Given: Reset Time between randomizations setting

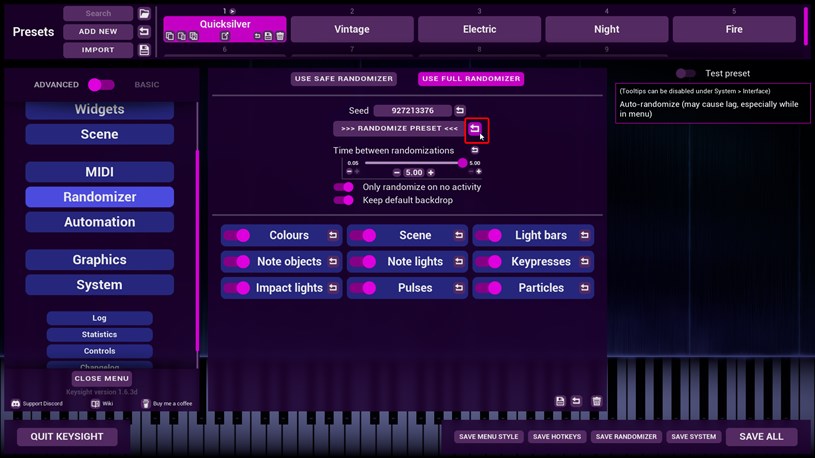Looking at the screenshot, I should (x=475, y=150).
